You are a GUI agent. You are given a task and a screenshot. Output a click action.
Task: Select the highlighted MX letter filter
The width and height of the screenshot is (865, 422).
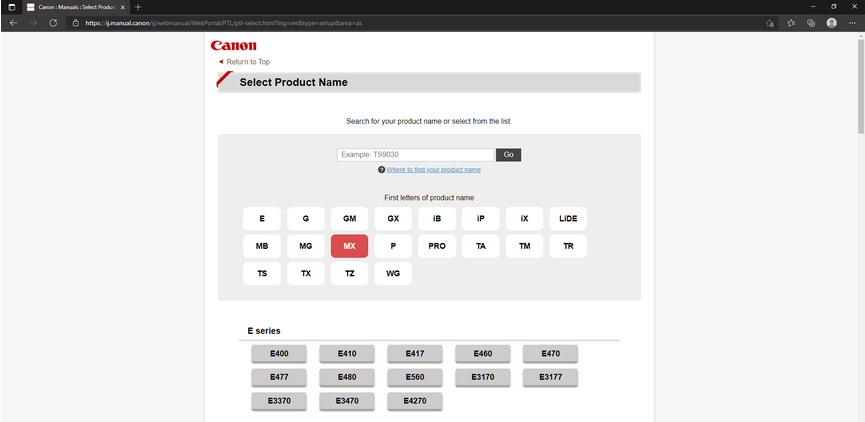pyautogui.click(x=349, y=246)
